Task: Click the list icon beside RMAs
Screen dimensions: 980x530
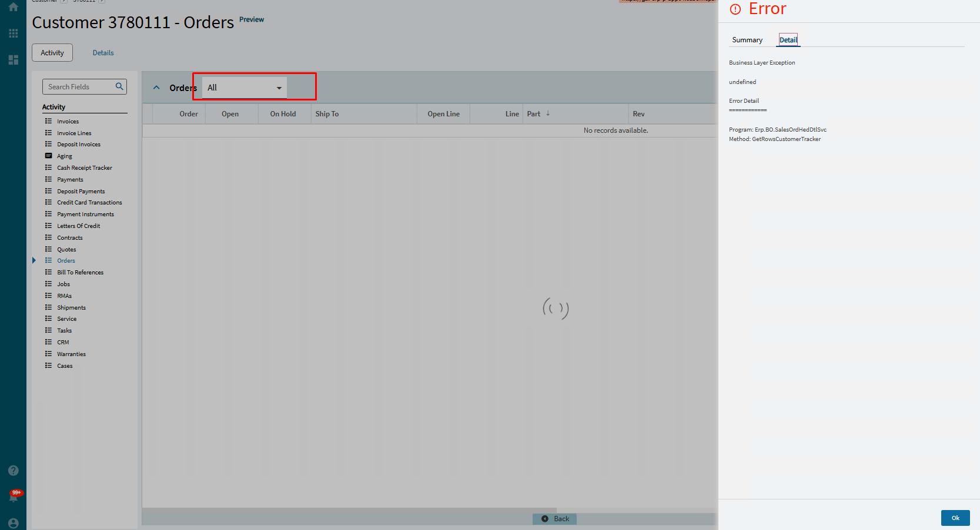Action: click(49, 296)
